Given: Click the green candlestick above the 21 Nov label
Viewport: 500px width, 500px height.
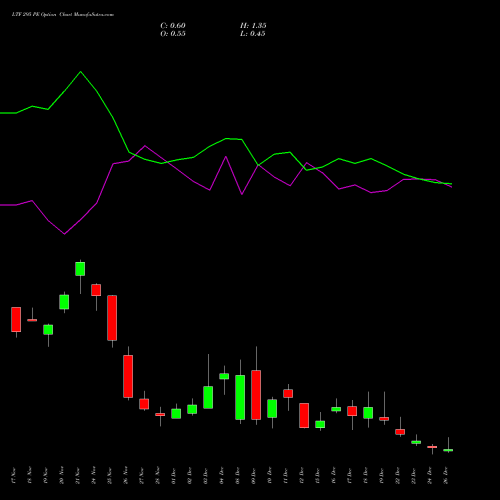Looking at the screenshot, I should (80, 269).
